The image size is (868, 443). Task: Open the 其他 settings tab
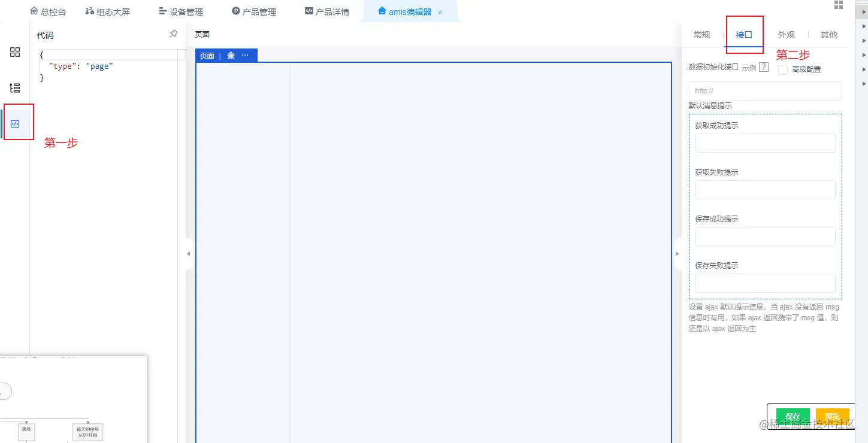tap(829, 35)
